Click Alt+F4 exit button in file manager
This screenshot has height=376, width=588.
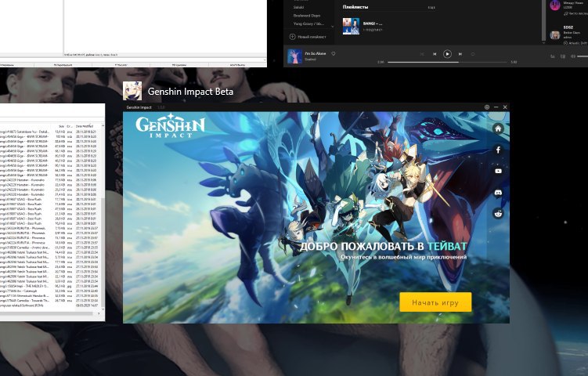[x=237, y=65]
